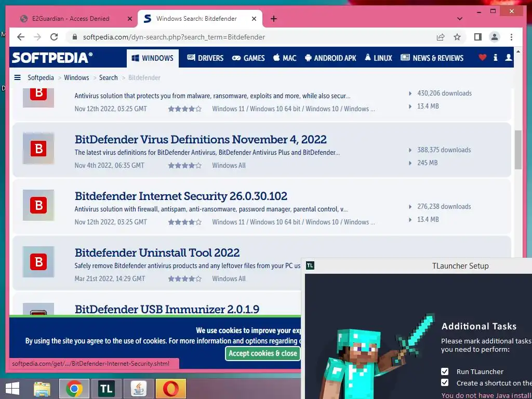The image size is (532, 399).
Task: Share this page via the share icon
Action: click(x=441, y=37)
